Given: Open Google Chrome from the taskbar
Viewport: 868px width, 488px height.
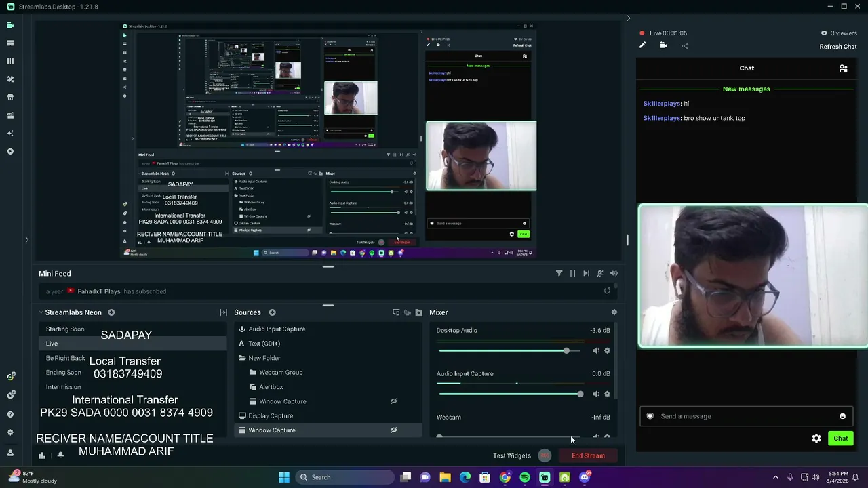Looking at the screenshot, I should point(505,477).
